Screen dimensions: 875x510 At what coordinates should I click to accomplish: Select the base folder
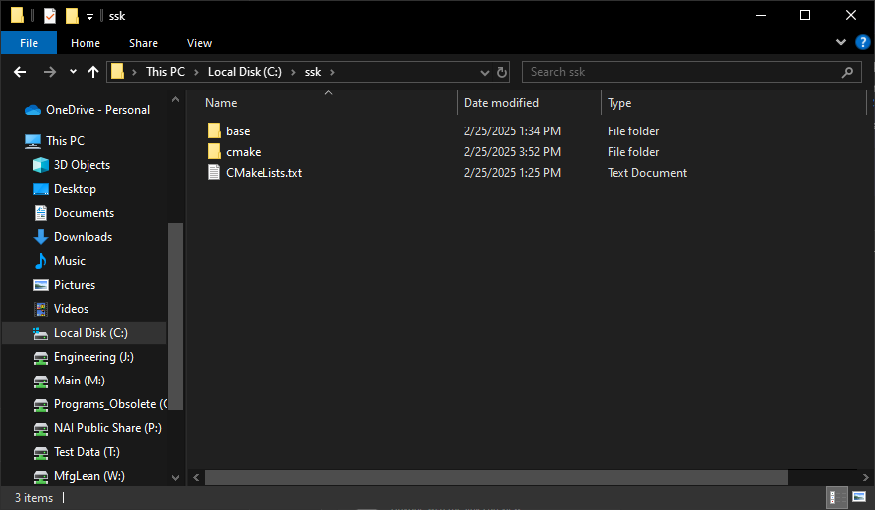(x=238, y=131)
